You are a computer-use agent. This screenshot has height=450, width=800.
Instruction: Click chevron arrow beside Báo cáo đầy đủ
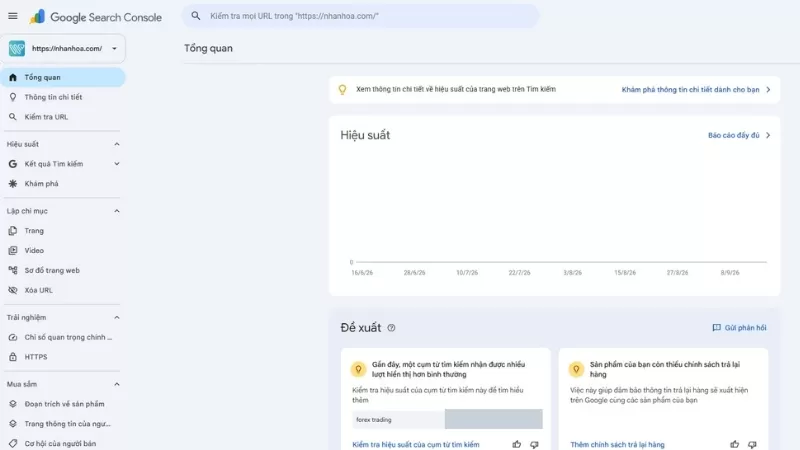768,135
